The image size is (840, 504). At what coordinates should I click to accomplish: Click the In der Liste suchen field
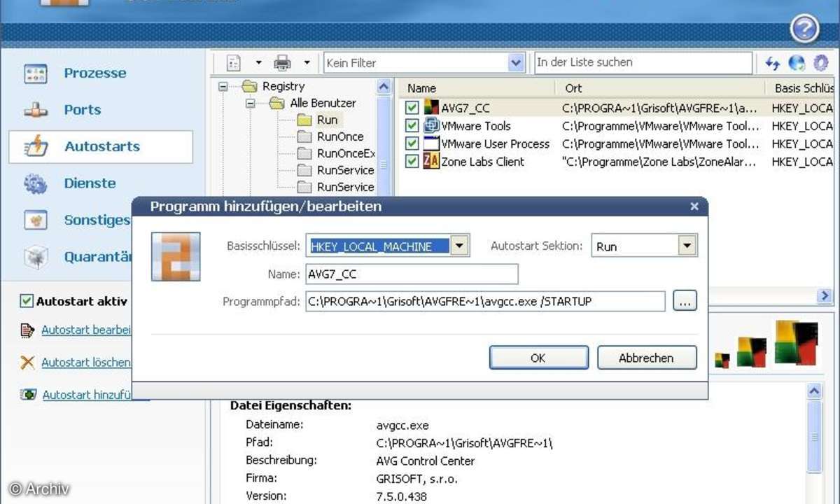click(x=643, y=62)
